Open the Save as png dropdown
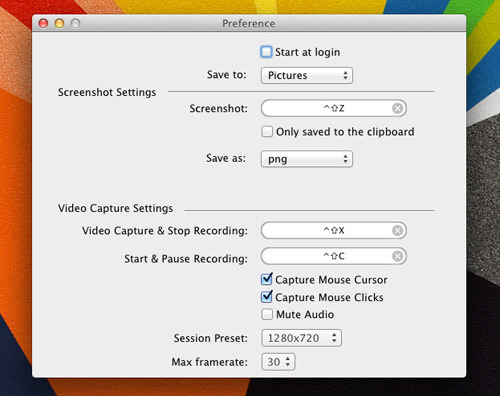500x396 pixels. pyautogui.click(x=307, y=159)
